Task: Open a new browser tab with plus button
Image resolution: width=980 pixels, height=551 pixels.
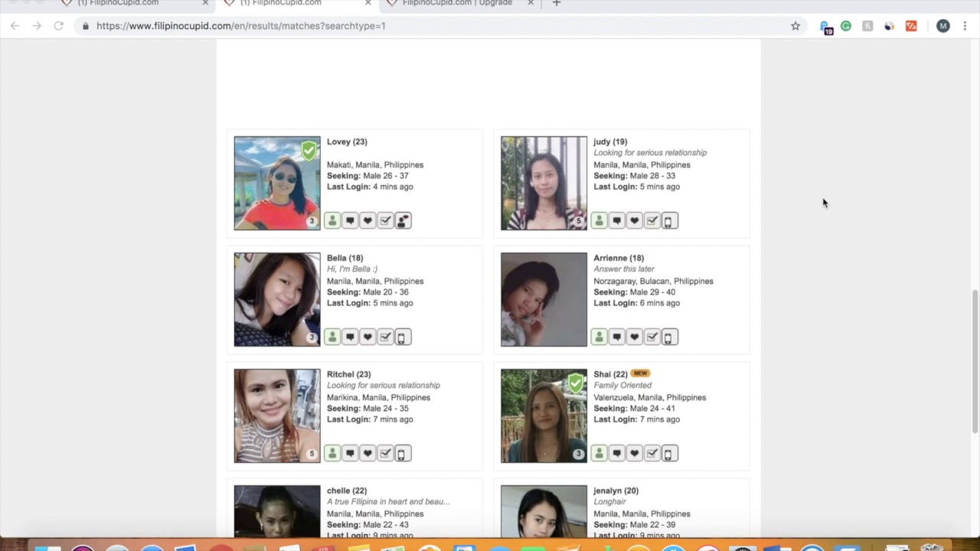Action: [x=557, y=4]
